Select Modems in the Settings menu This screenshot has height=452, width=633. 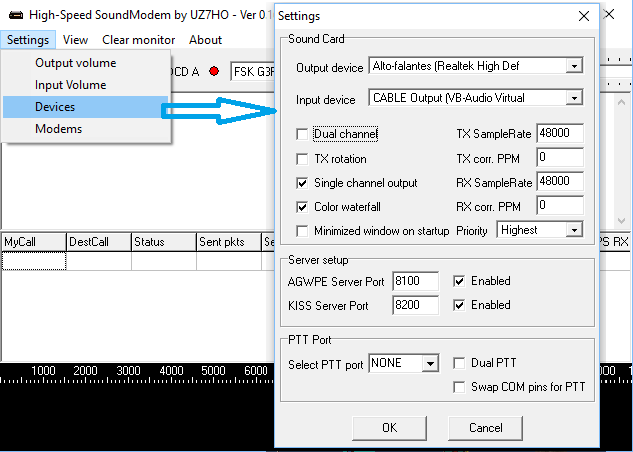86,129
